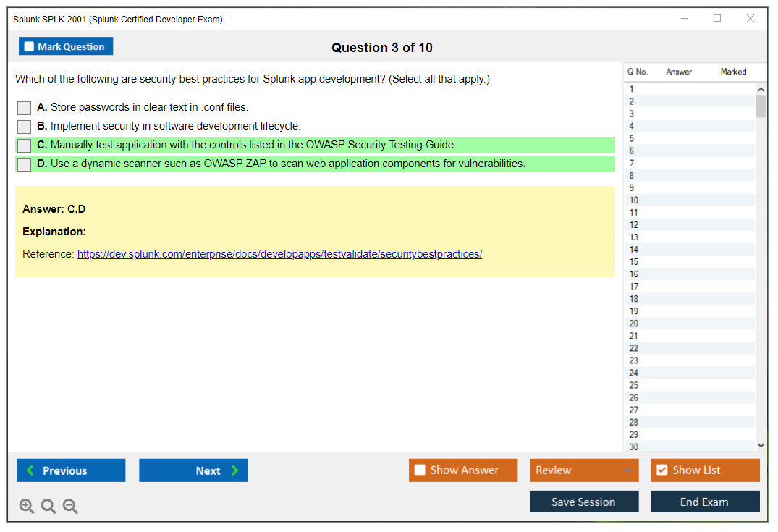The height and width of the screenshot is (532, 778).
Task: Select answer B checkbox
Action: [x=25, y=127]
